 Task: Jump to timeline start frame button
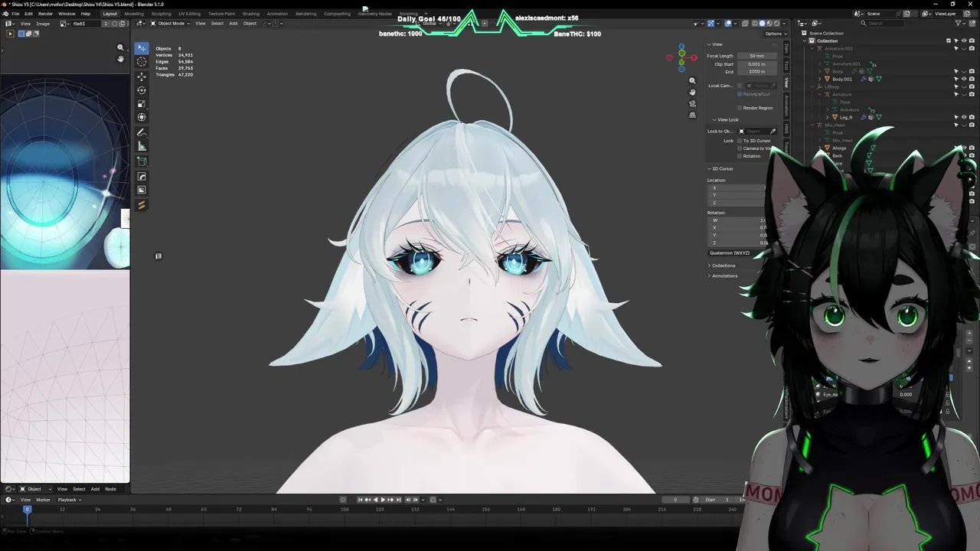point(360,500)
